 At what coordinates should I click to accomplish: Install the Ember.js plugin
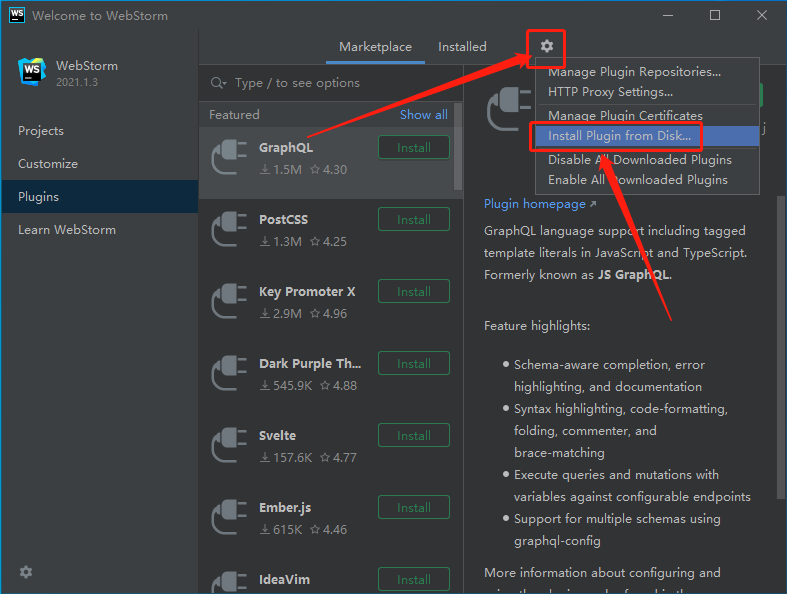coord(414,508)
